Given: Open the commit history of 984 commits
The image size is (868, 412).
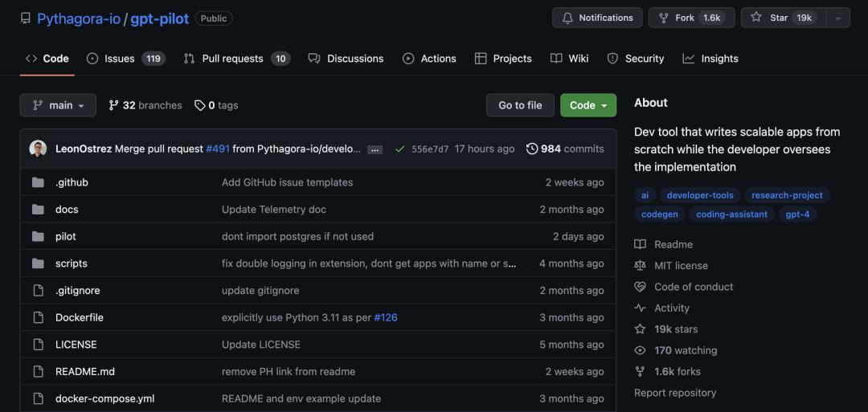Looking at the screenshot, I should coord(565,149).
